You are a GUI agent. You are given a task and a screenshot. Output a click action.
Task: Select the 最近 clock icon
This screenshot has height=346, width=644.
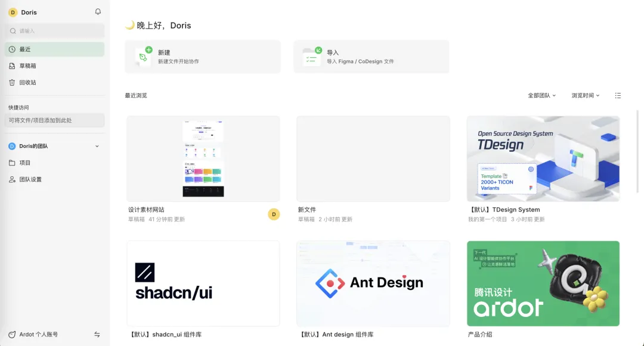13,49
